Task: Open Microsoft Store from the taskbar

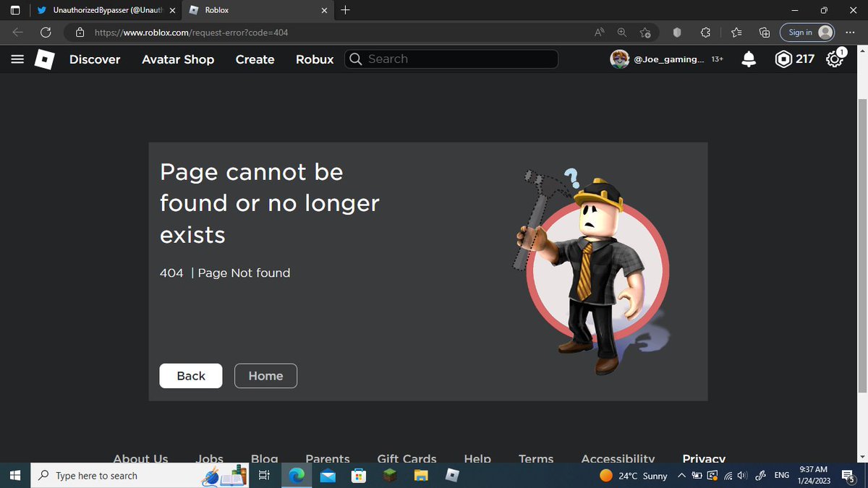Action: [x=359, y=476]
